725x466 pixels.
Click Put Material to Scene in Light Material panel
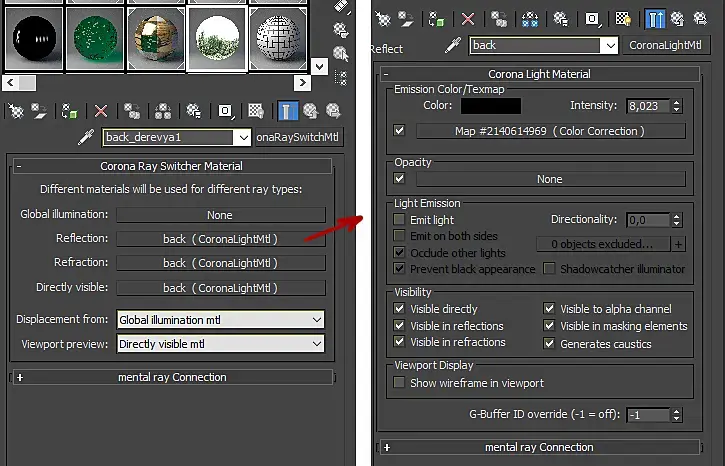[x=407, y=19]
